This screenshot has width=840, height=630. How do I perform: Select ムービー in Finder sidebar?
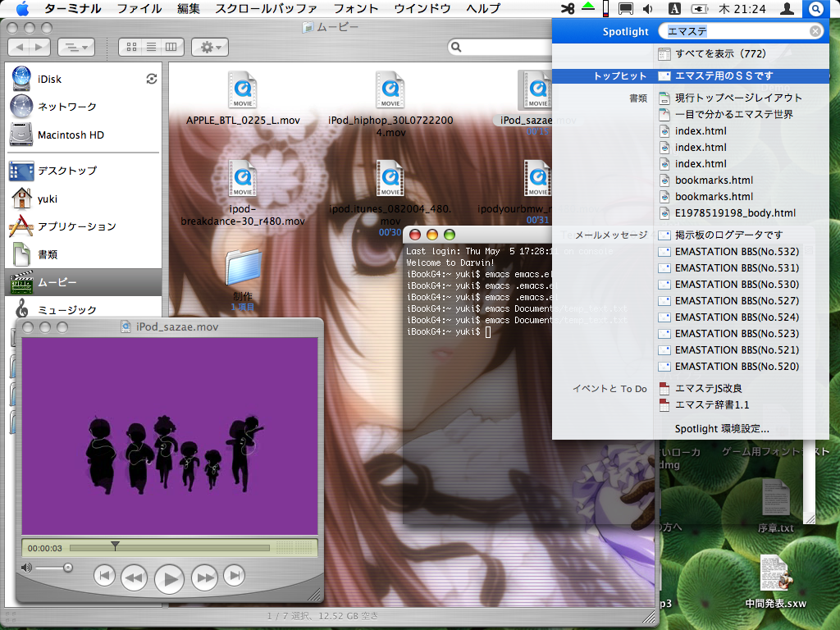(x=83, y=282)
